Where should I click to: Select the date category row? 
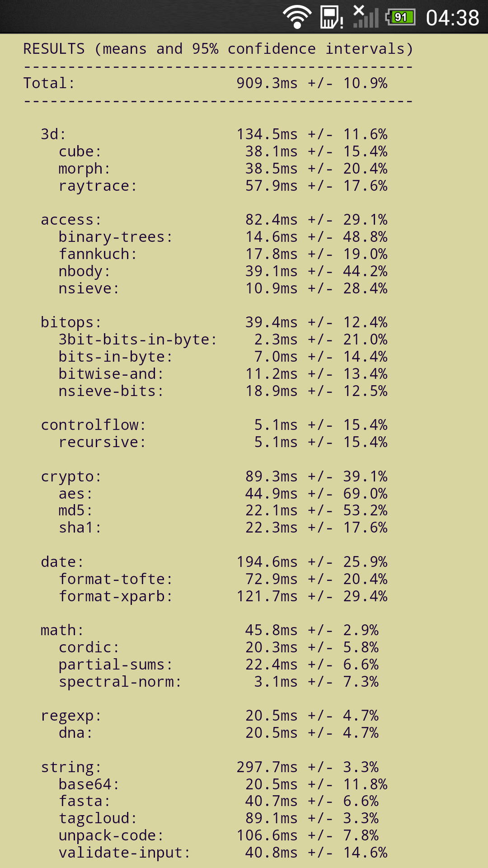[x=214, y=562]
